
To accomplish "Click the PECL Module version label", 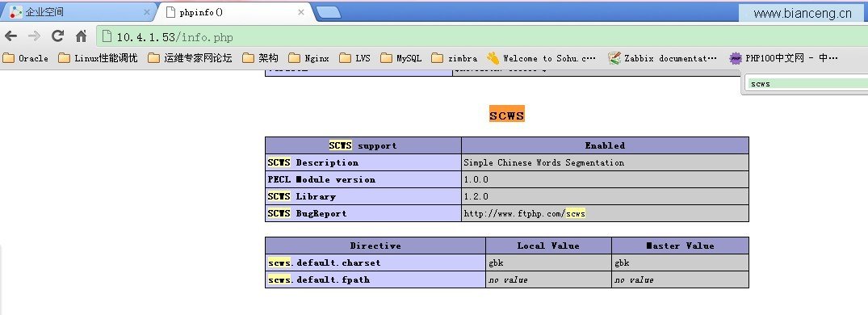I will [321, 179].
